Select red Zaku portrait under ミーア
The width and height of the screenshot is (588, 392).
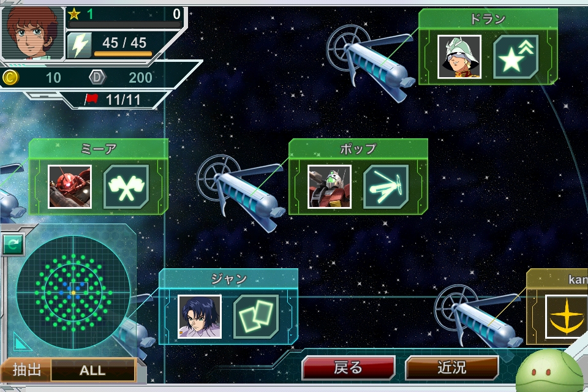(x=70, y=187)
